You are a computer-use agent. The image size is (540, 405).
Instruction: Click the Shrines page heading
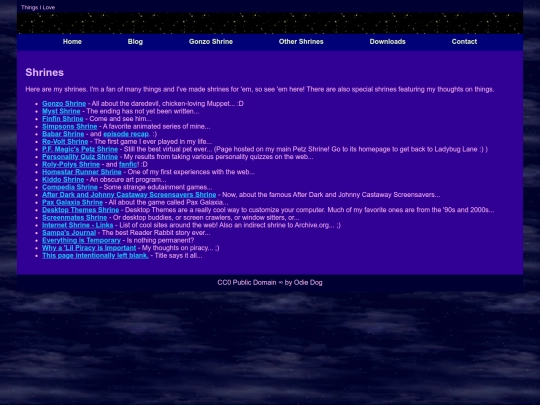(44, 72)
